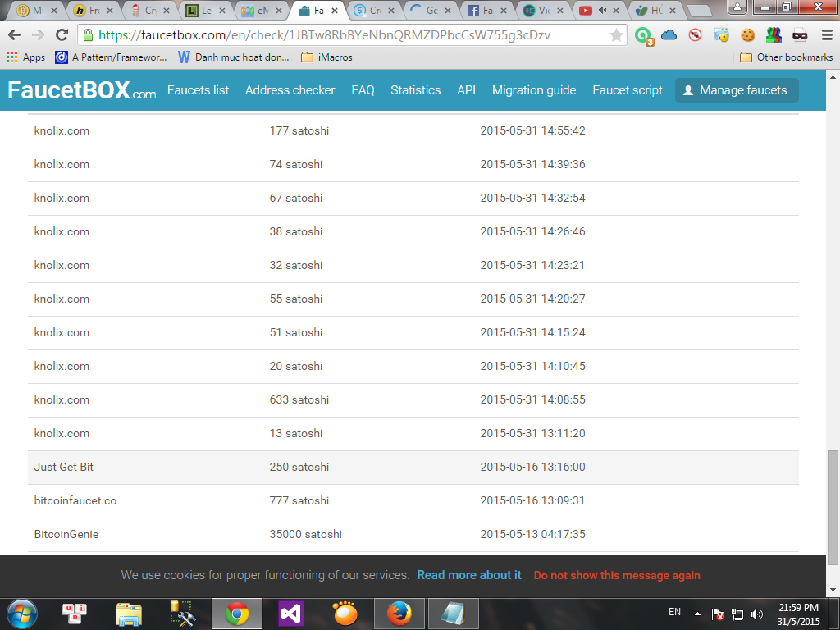This screenshot has height=630, width=840.
Task: Open the Faucets list page
Action: pos(199,90)
